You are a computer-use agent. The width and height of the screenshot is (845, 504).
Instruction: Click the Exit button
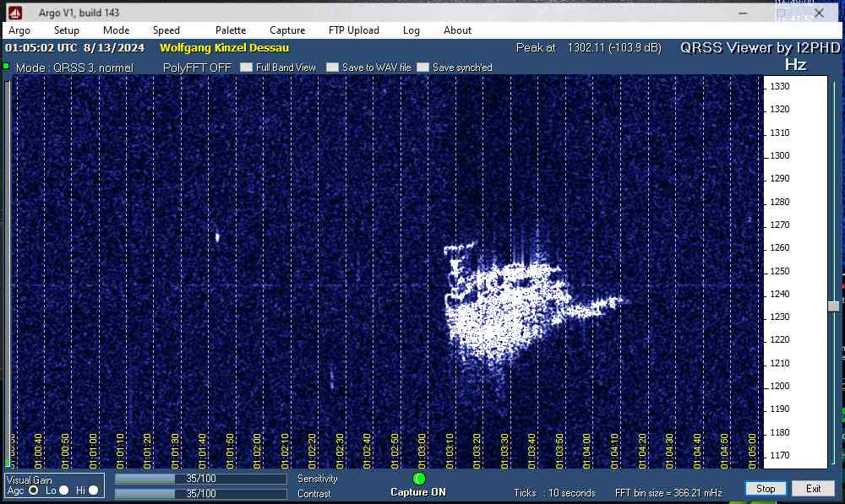coord(813,489)
